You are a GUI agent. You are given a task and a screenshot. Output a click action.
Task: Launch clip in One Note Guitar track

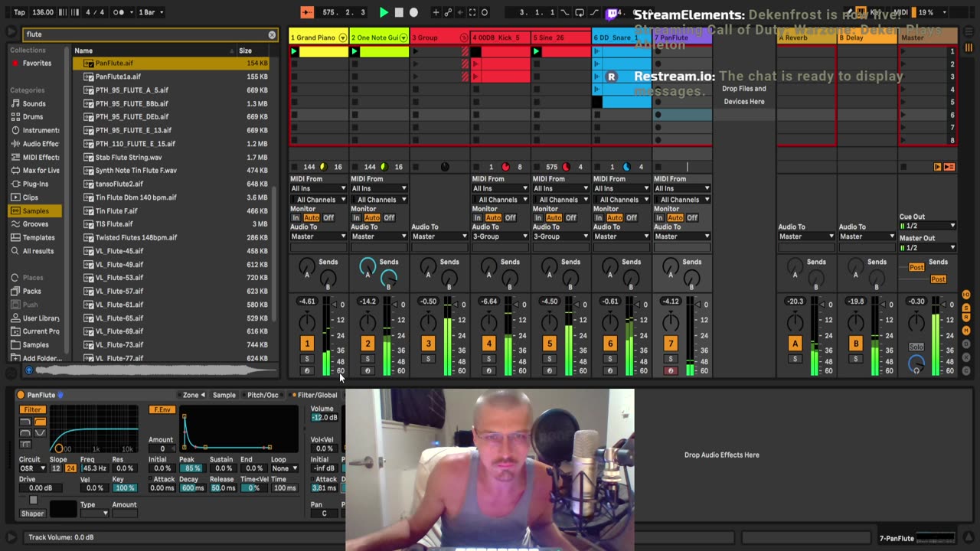click(x=354, y=51)
